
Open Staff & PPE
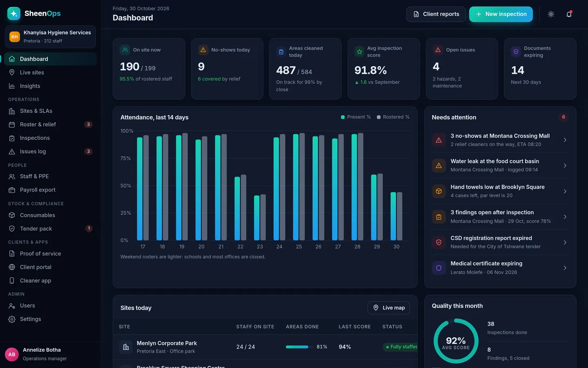click(50, 176)
